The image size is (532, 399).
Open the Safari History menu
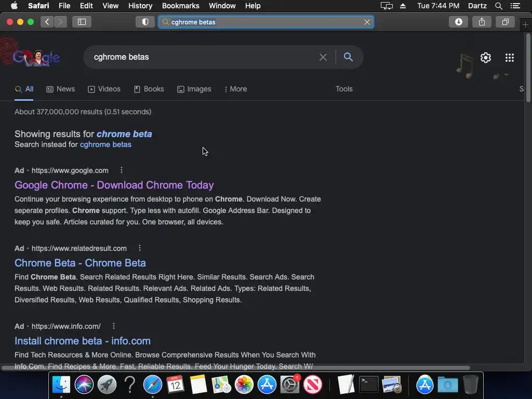(x=140, y=6)
